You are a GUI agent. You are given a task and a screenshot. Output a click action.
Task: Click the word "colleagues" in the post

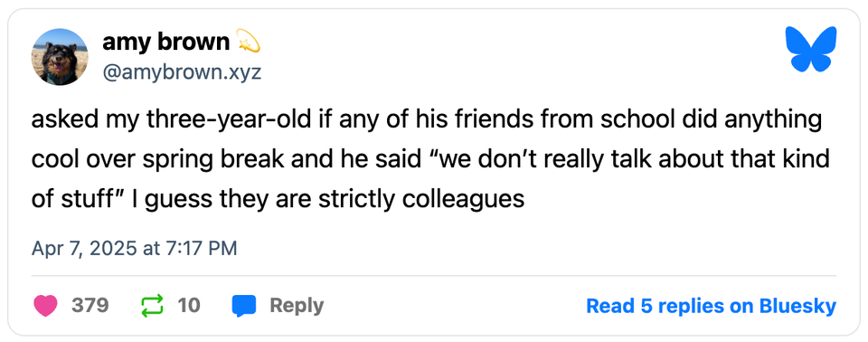(x=463, y=198)
